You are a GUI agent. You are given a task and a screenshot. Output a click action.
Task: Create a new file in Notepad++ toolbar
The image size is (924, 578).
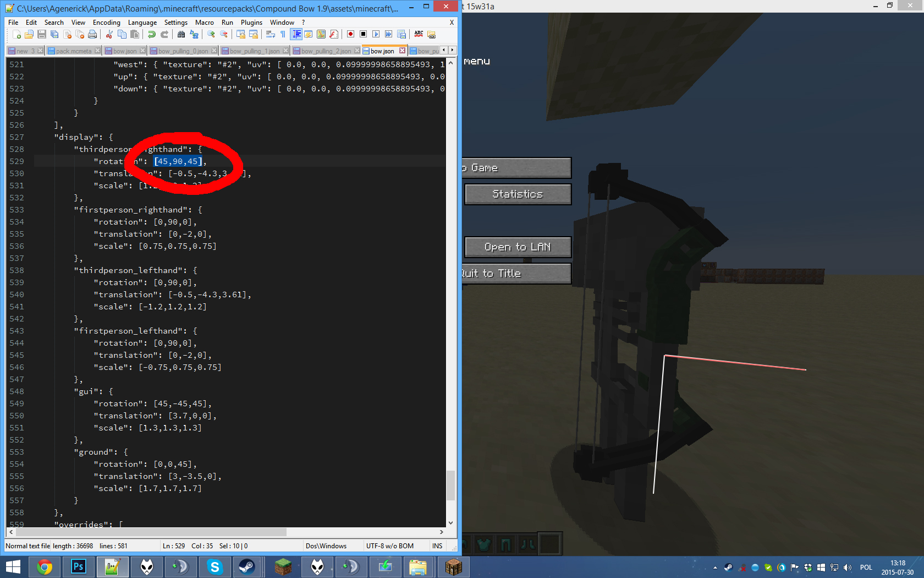pos(16,35)
